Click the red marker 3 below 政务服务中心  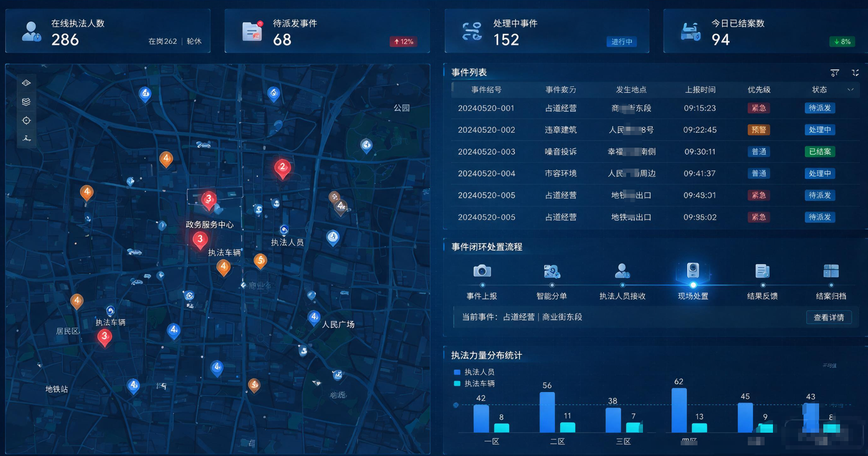coord(200,240)
